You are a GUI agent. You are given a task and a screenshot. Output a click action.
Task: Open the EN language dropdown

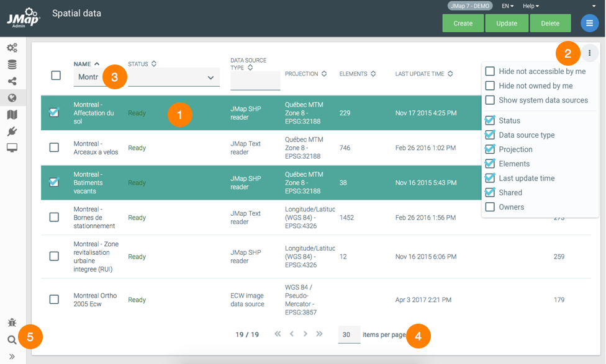point(507,6)
